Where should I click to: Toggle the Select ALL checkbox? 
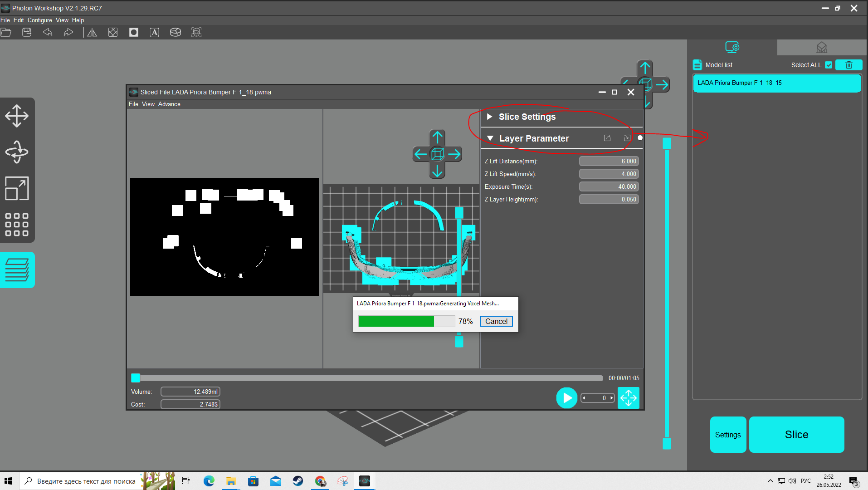(829, 65)
